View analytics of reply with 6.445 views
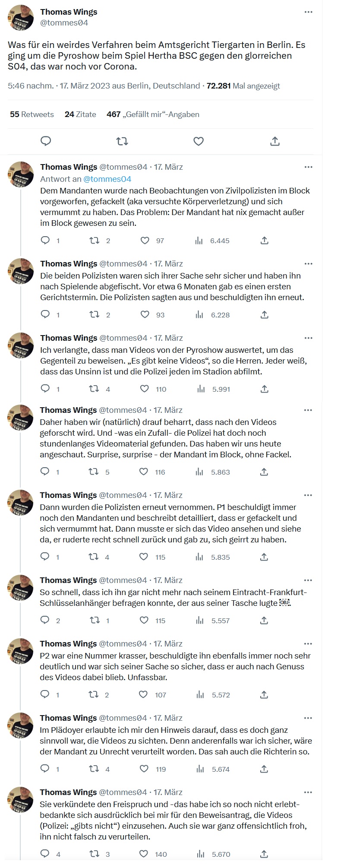This screenshot has height=868, width=341. (x=199, y=241)
